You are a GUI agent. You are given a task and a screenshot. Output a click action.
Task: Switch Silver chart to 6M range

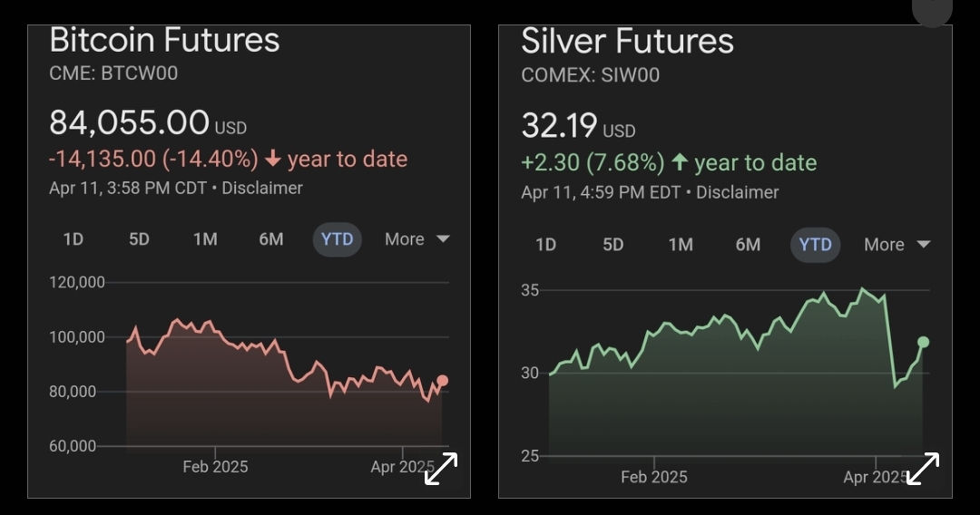(748, 245)
